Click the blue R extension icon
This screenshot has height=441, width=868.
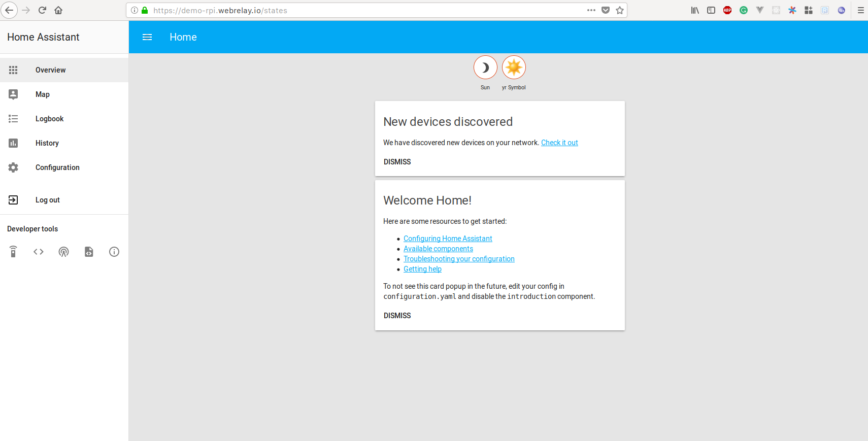pyautogui.click(x=825, y=10)
